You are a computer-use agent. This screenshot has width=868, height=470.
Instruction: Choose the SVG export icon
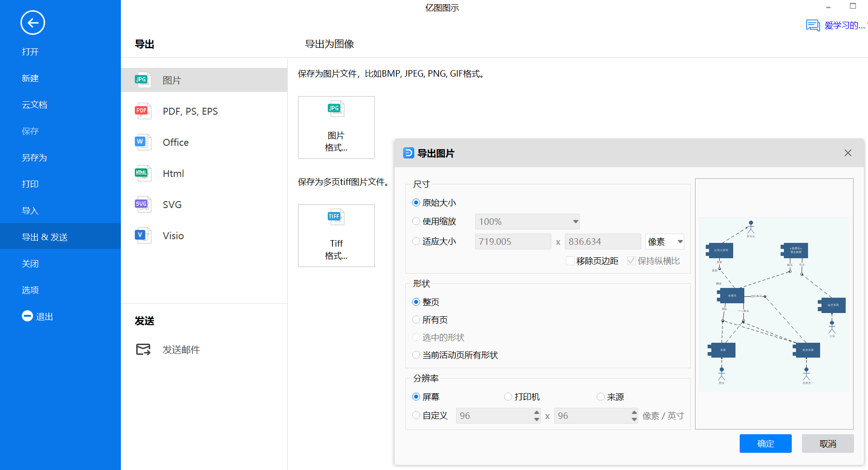pos(142,204)
